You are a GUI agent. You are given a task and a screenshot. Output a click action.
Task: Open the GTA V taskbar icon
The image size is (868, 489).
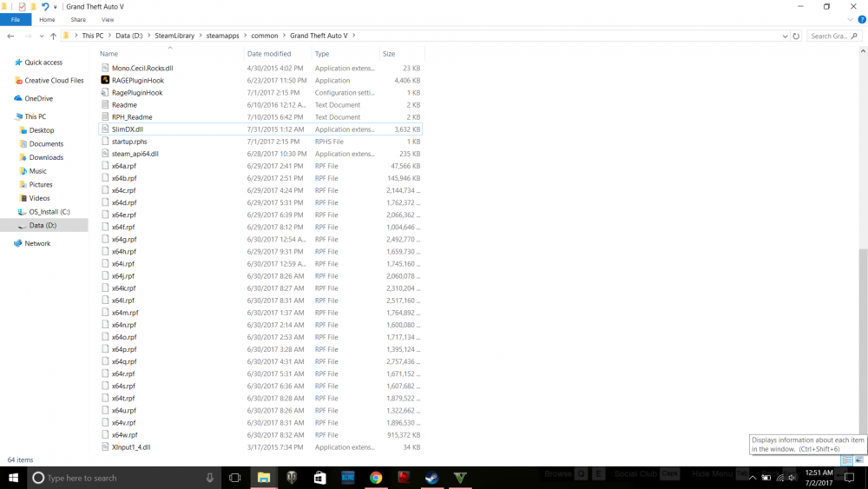460,478
